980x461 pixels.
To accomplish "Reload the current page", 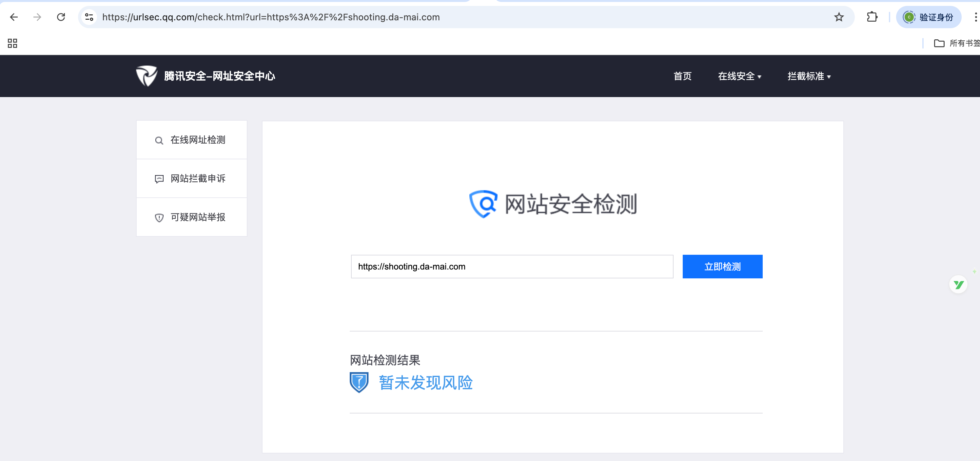I will (61, 17).
